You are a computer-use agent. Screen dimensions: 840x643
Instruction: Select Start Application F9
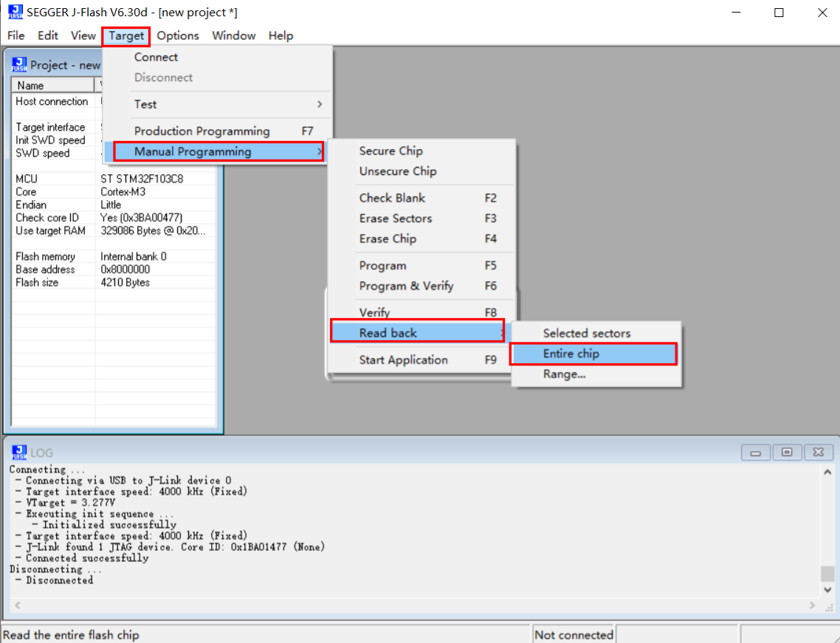pos(421,360)
